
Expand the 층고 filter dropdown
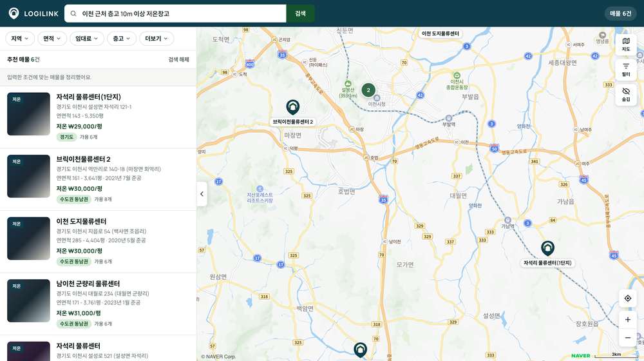tap(122, 38)
